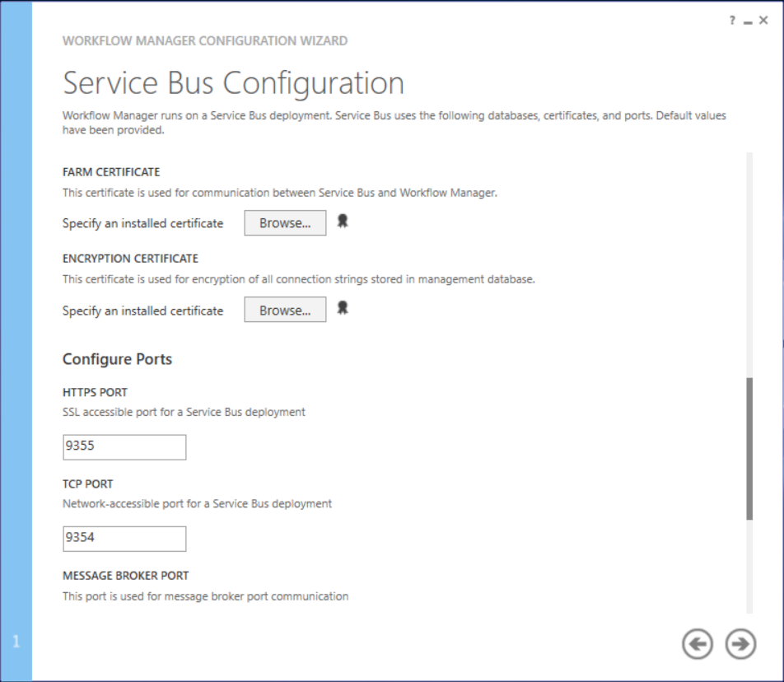This screenshot has width=784, height=682.
Task: Close the Workflow Manager wizard window
Action: pyautogui.click(x=763, y=21)
